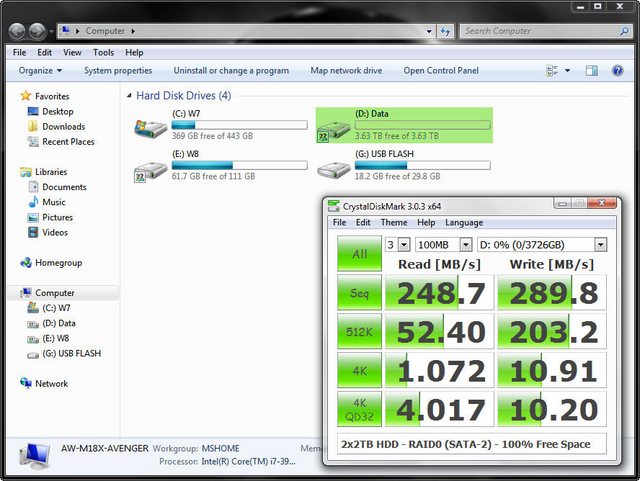The height and width of the screenshot is (481, 640).
Task: Click System properties in the toolbar
Action: click(118, 71)
